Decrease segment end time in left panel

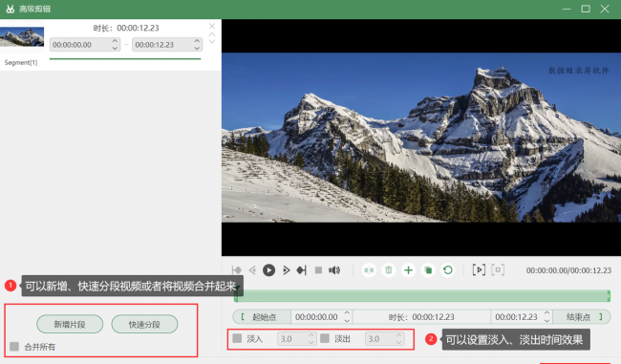click(197, 48)
